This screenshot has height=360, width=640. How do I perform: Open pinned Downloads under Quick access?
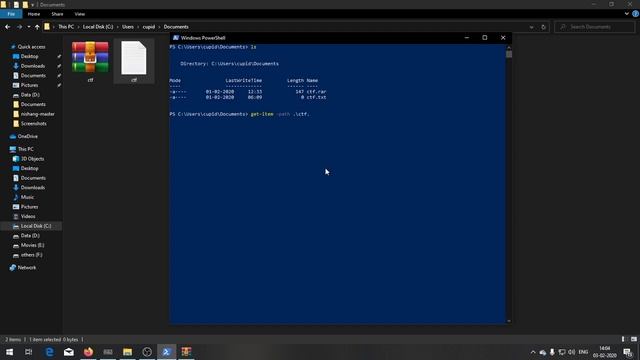pos(33,66)
